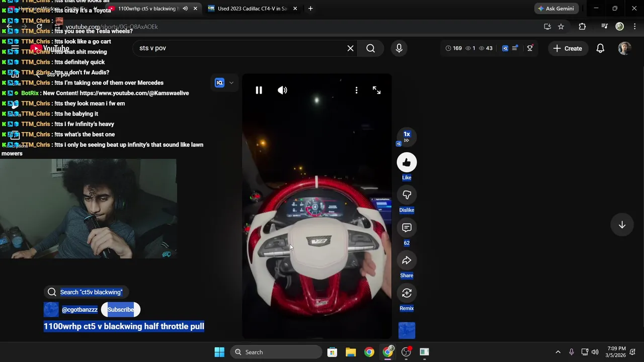644x362 pixels.
Task: Pause the Shorts video
Action: (259, 90)
